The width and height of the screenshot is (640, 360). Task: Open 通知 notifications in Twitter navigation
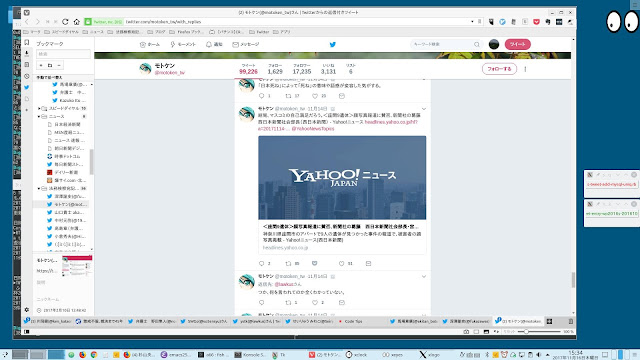(x=214, y=44)
